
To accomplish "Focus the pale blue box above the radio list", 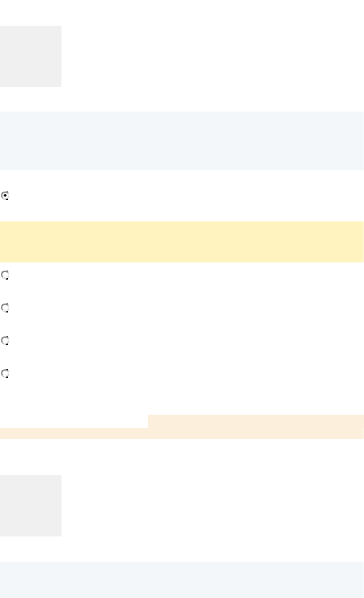I will pos(182,141).
